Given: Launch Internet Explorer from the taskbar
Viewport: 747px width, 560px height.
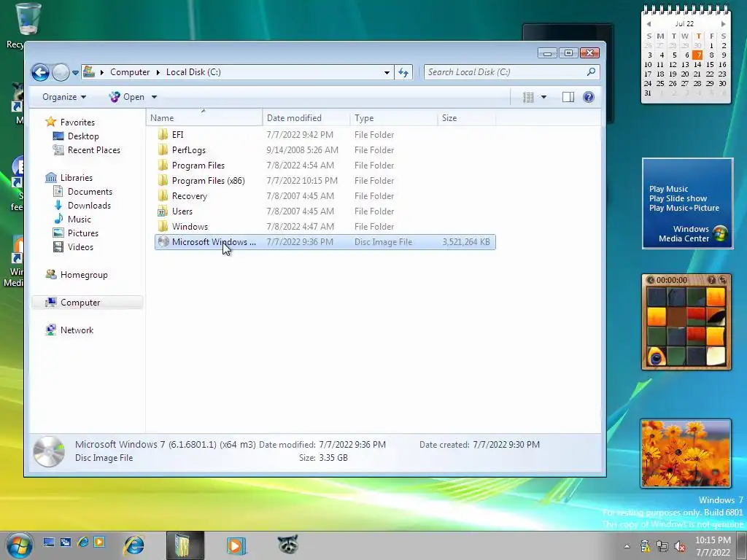Looking at the screenshot, I should coord(134,545).
